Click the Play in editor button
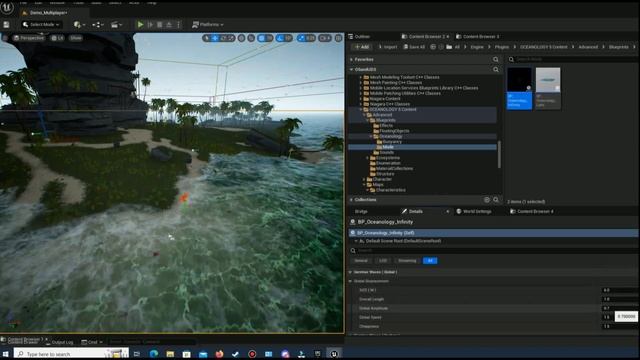This screenshot has width=640, height=360. pos(140,24)
